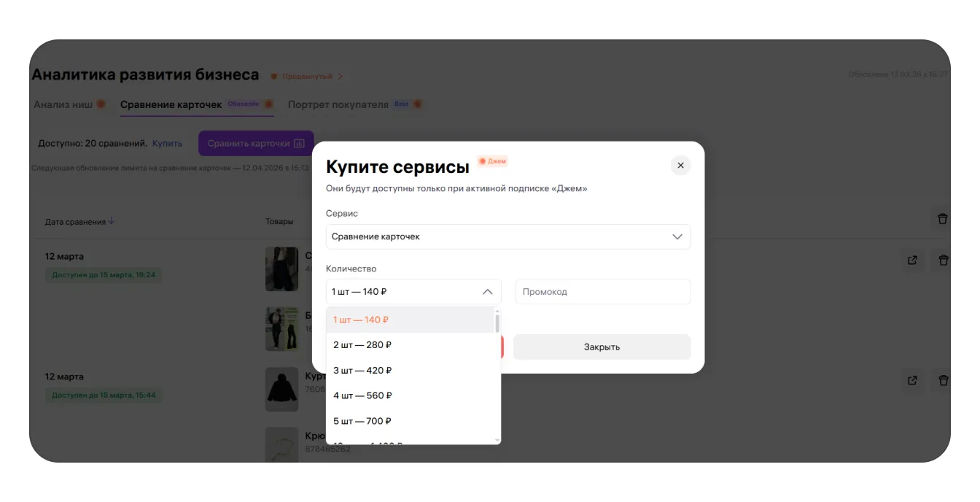The image size is (980, 502).
Task: Click the Купить link next to limit
Action: pyautogui.click(x=167, y=144)
